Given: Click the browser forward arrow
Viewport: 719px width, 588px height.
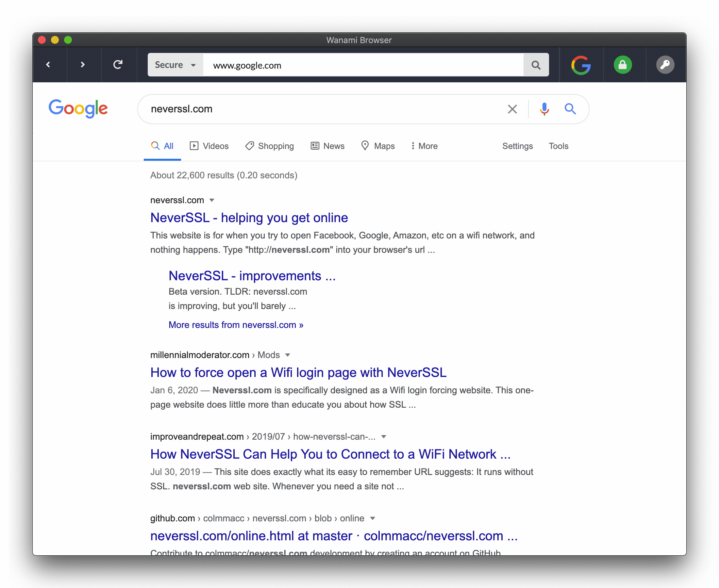Looking at the screenshot, I should (x=83, y=64).
